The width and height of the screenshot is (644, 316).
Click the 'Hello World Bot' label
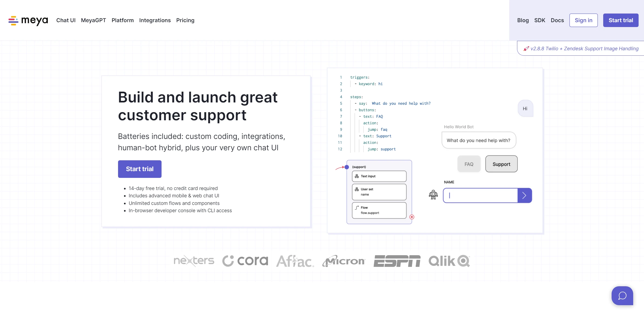[x=459, y=127]
